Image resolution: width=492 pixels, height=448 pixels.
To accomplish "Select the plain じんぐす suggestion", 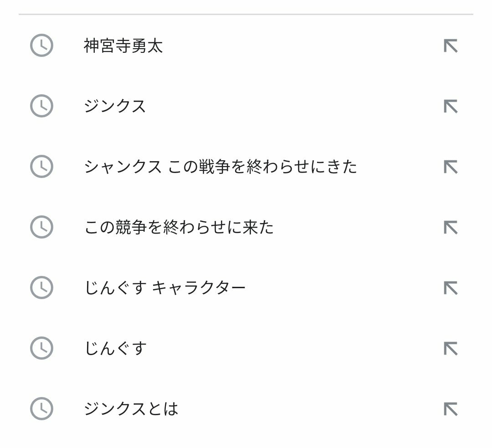I will pyautogui.click(x=115, y=348).
